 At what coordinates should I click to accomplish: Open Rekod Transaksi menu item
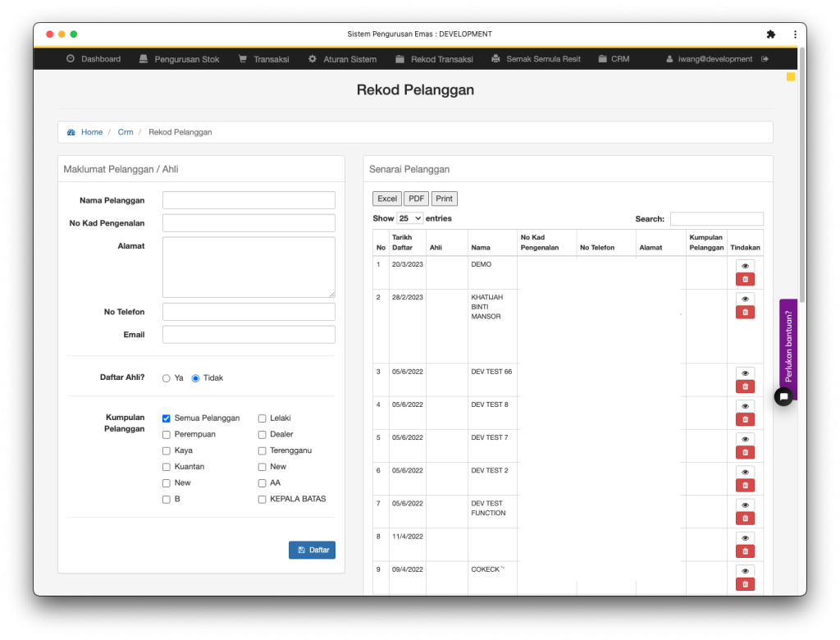(434, 59)
